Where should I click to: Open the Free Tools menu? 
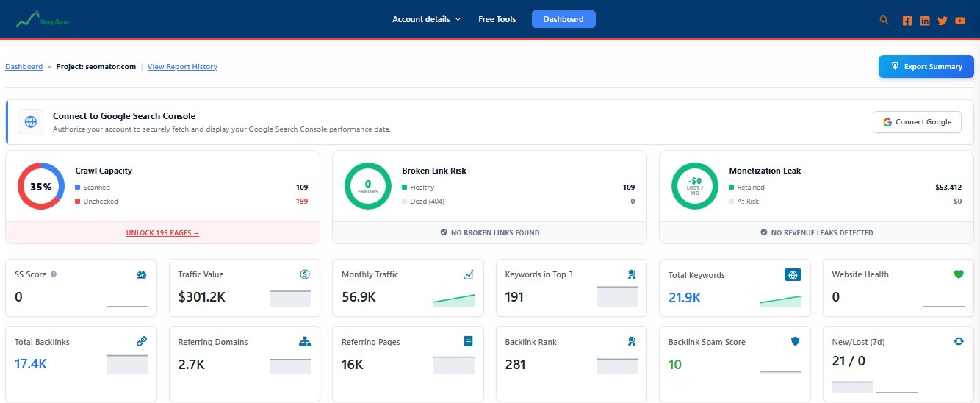pyautogui.click(x=497, y=19)
